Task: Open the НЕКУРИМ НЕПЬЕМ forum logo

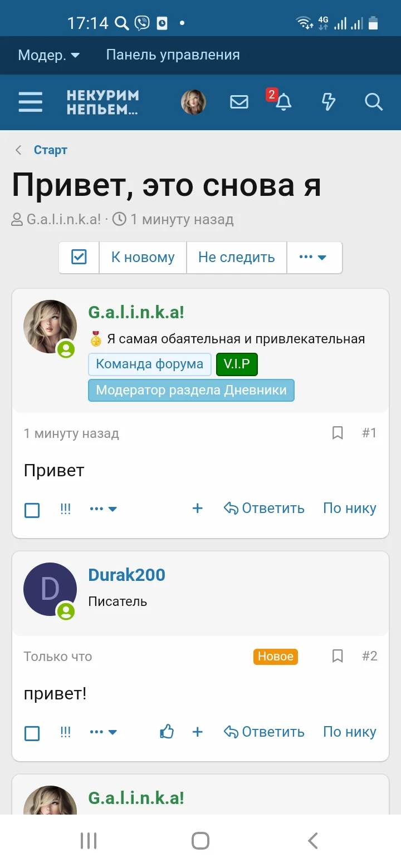Action: tap(102, 102)
